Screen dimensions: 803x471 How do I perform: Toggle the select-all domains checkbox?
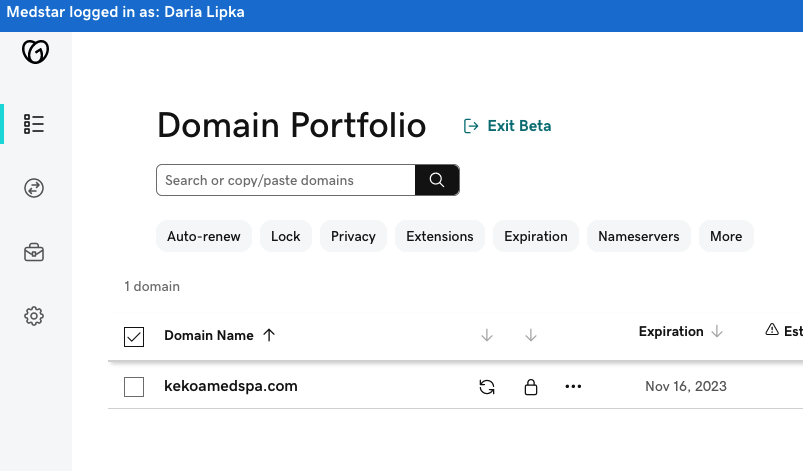coord(134,337)
